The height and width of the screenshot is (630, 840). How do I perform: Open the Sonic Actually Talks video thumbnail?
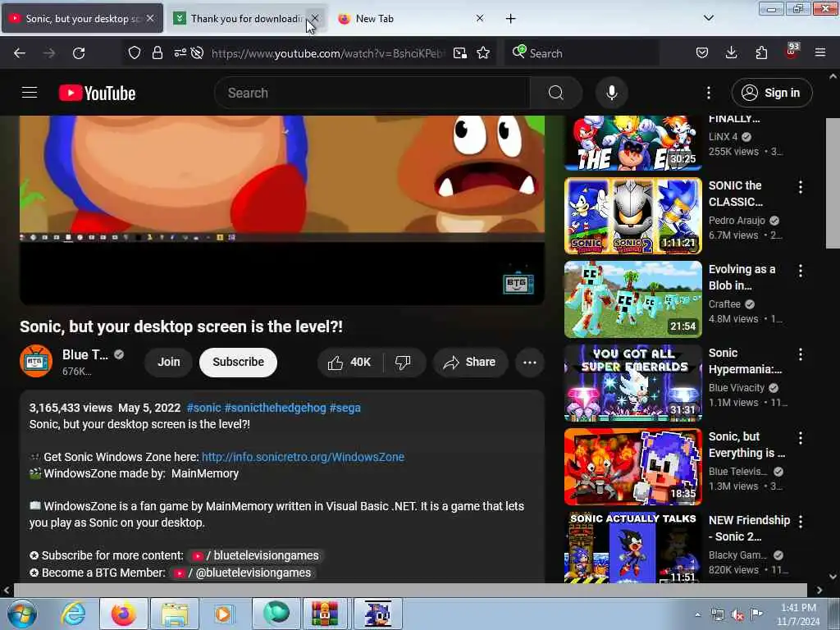632,547
